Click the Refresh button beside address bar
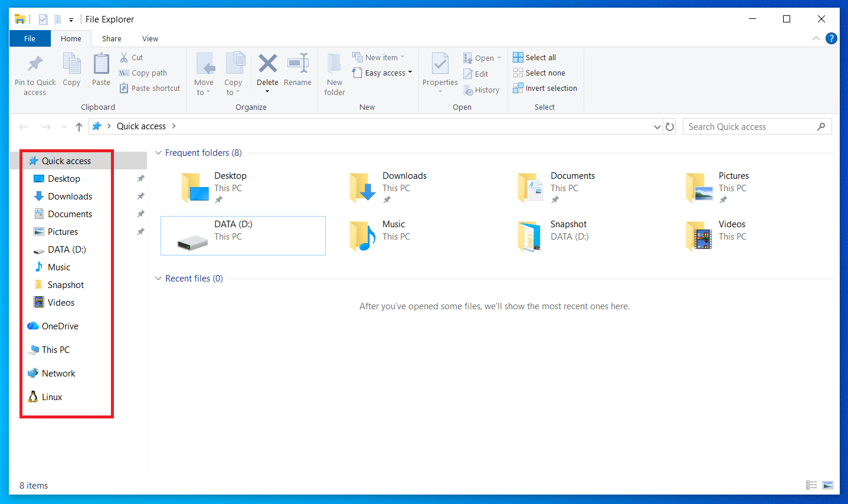848x504 pixels. coord(670,126)
